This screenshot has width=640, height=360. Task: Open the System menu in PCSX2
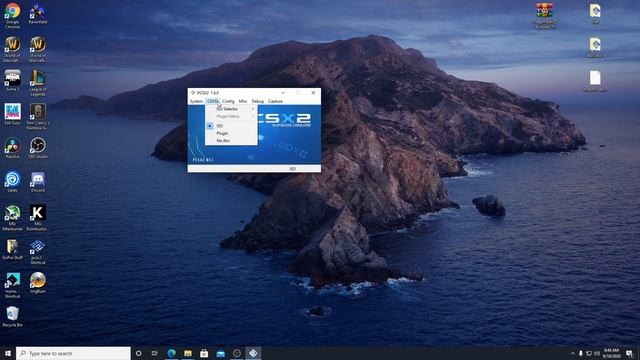pyautogui.click(x=196, y=101)
